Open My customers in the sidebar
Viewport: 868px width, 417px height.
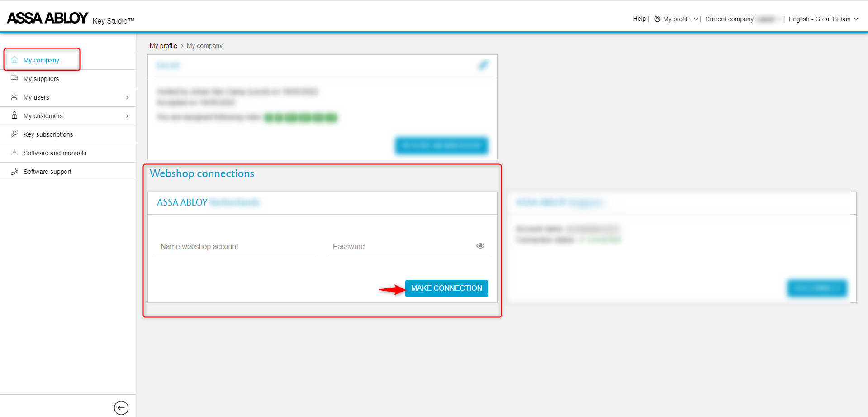coord(68,116)
